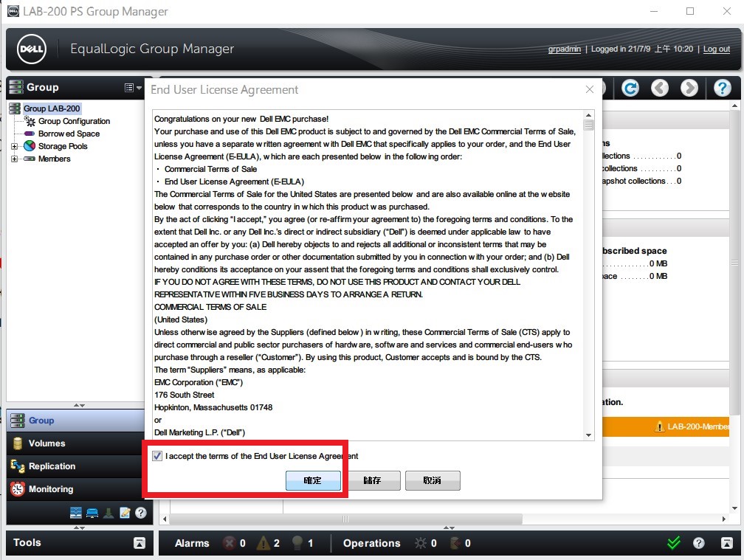Select Group LAB-200 in the tree

[x=52, y=108]
